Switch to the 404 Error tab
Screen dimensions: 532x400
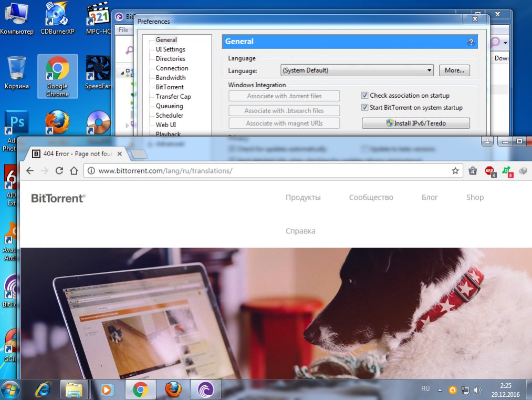coord(74,154)
